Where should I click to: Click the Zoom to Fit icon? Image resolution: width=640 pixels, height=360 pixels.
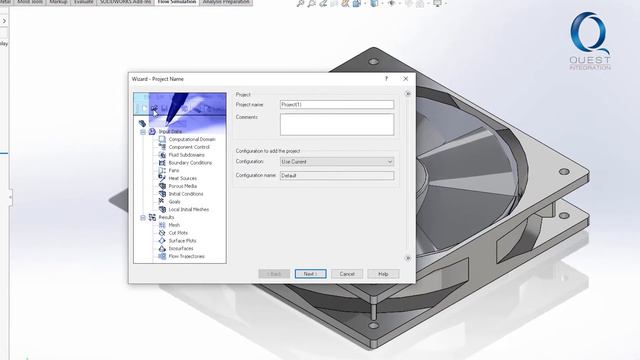click(300, 4)
